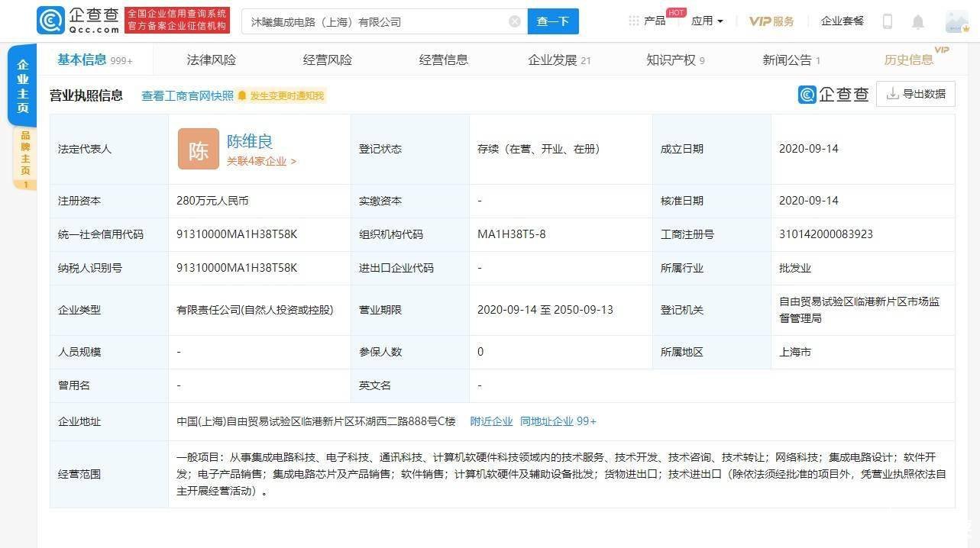The width and height of the screenshot is (980, 548).
Task: Click 同地址企业 99+ link
Action: coord(558,421)
